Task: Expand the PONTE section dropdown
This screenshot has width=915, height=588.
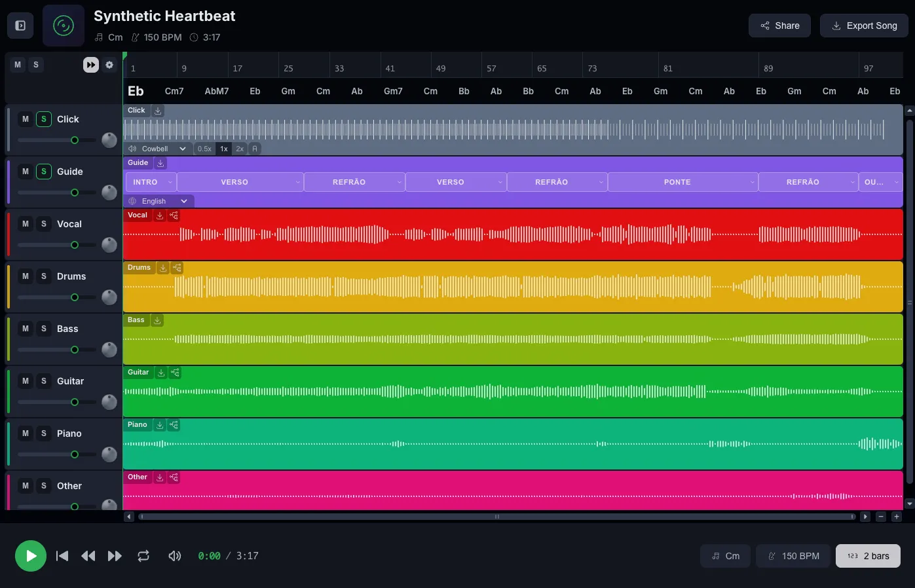Action: click(753, 182)
